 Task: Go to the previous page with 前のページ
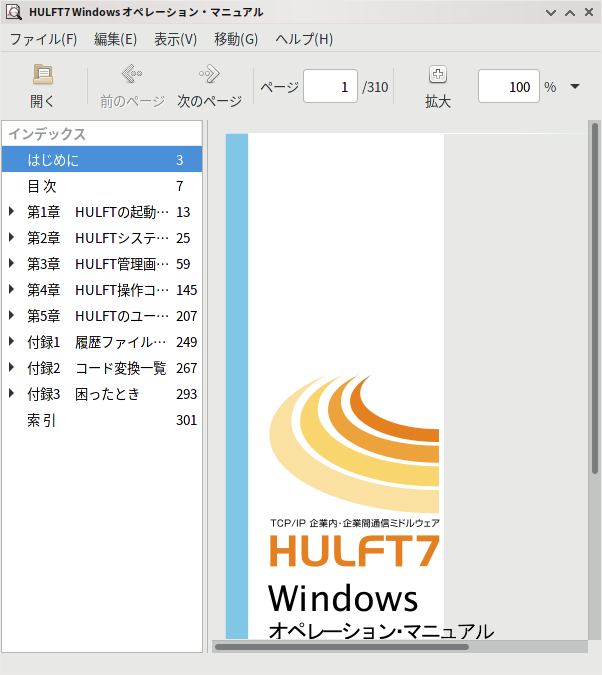point(132,86)
